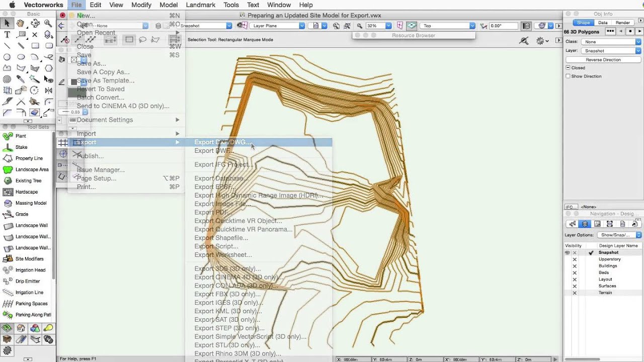The height and width of the screenshot is (362, 644).
Task: Select the Rectangle tool
Action: coord(35,46)
